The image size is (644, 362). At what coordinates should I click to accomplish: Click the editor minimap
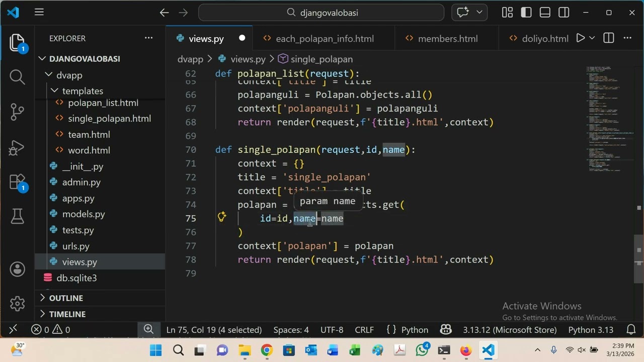(609, 118)
